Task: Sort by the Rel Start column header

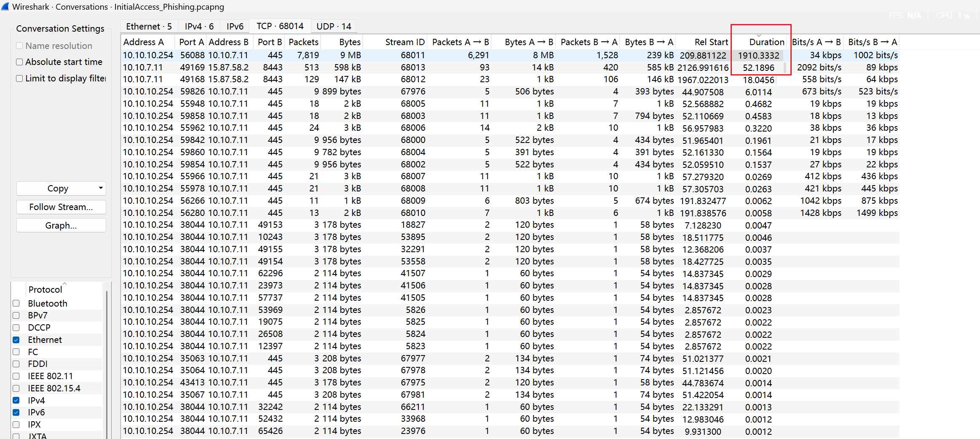Action: click(x=704, y=42)
